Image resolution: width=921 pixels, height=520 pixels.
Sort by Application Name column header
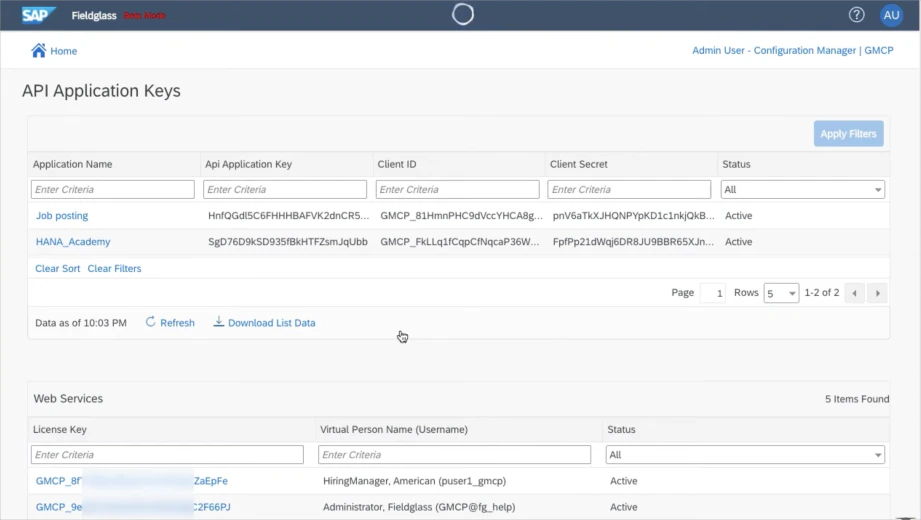(72, 164)
